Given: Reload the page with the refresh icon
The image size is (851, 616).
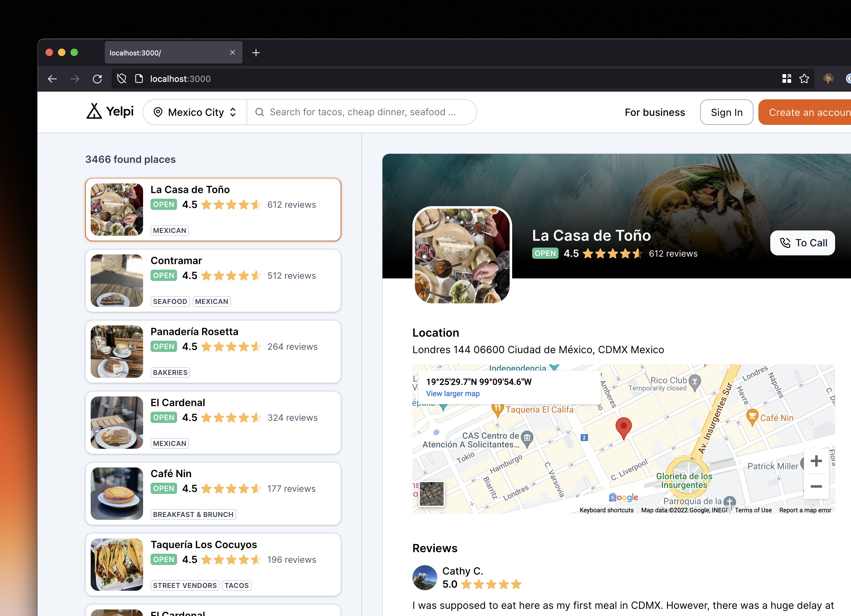Looking at the screenshot, I should 97,79.
